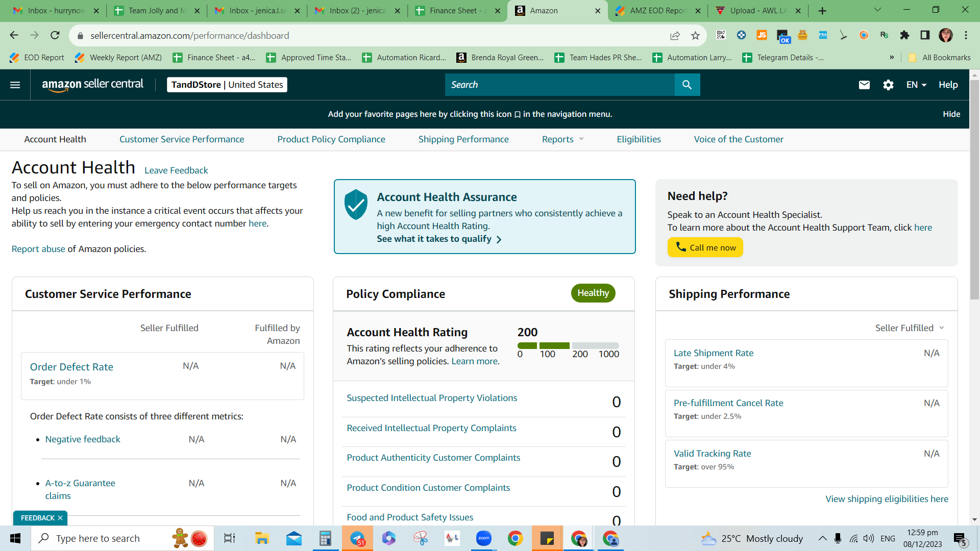980x551 pixels.
Task: Open the Negative feedback link
Action: (x=83, y=439)
